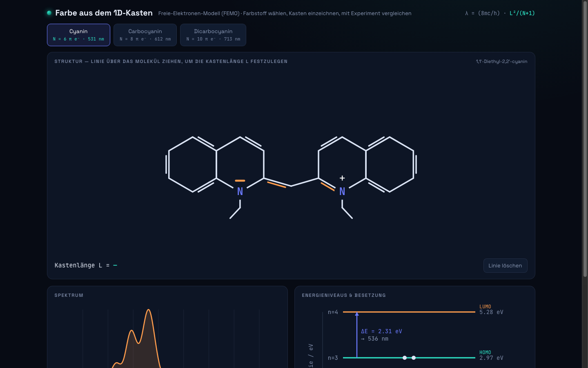Click the green status dot beside the title
This screenshot has width=588, height=368.
(49, 13)
